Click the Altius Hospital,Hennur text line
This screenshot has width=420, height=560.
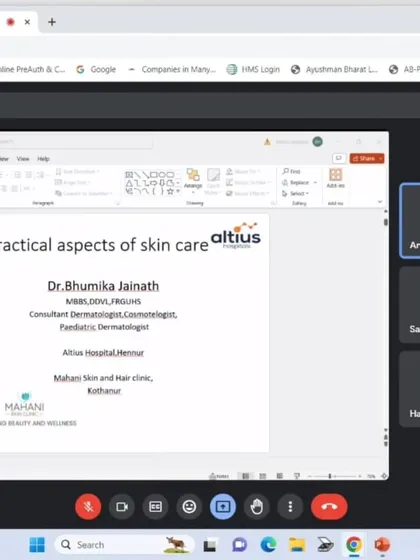pyautogui.click(x=103, y=353)
